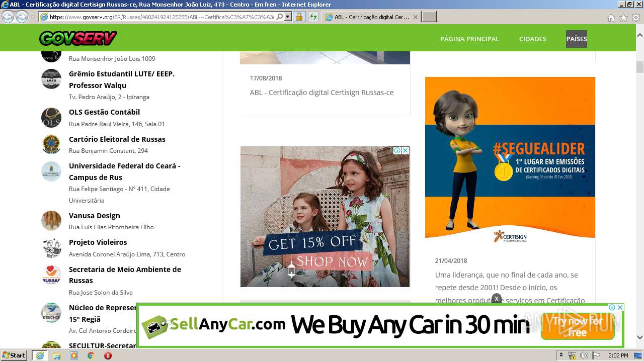Click the GOVSERV logo
The image size is (644, 362).
78,38
